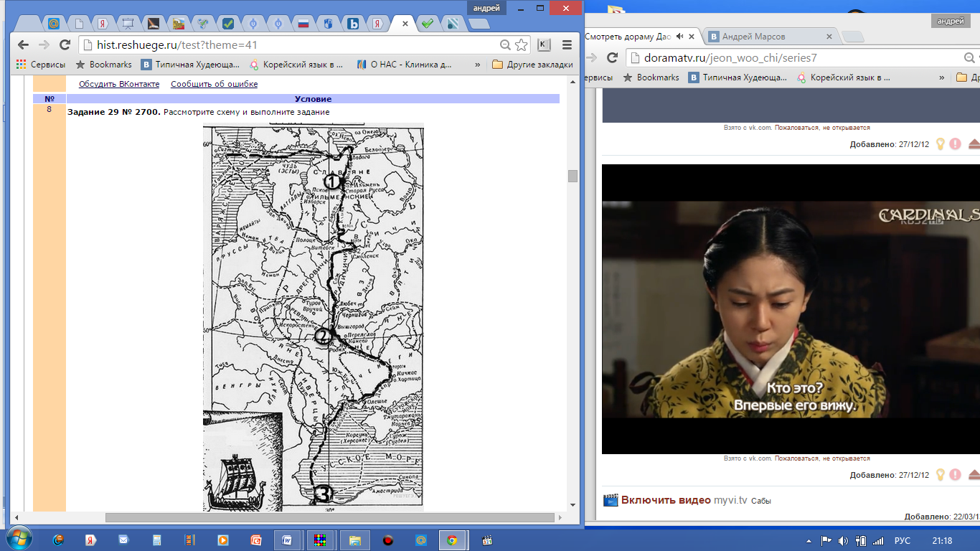
Task: Open Yandex icon in the taskbar
Action: pyautogui.click(x=91, y=540)
